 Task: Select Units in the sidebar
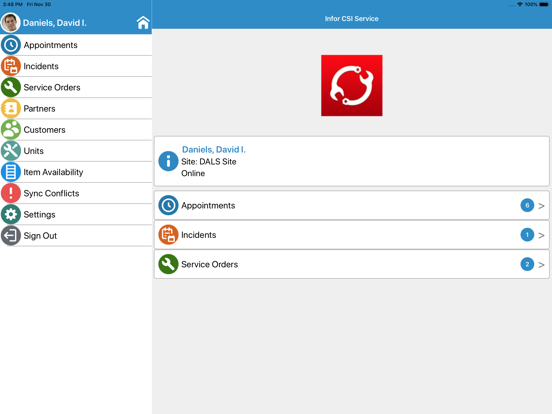click(76, 151)
